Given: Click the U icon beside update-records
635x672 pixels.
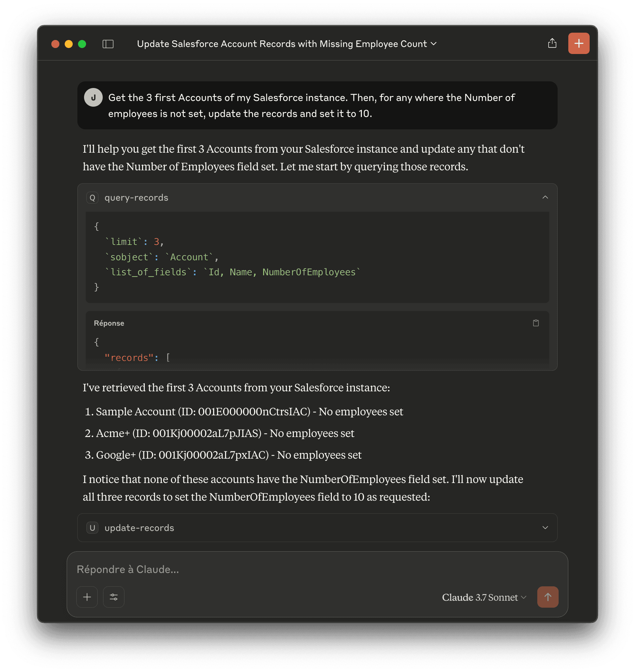Looking at the screenshot, I should (x=92, y=528).
